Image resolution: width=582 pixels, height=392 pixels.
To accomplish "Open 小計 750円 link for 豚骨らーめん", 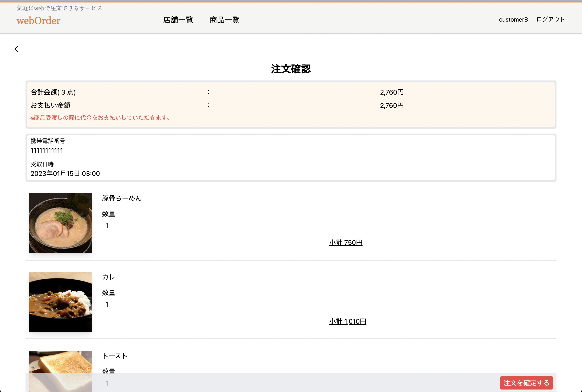I will coord(346,242).
